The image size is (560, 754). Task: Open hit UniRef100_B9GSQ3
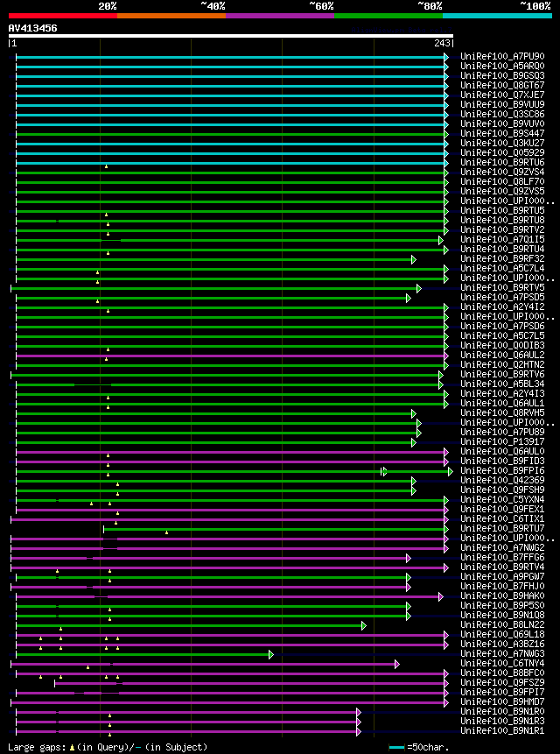click(502, 75)
